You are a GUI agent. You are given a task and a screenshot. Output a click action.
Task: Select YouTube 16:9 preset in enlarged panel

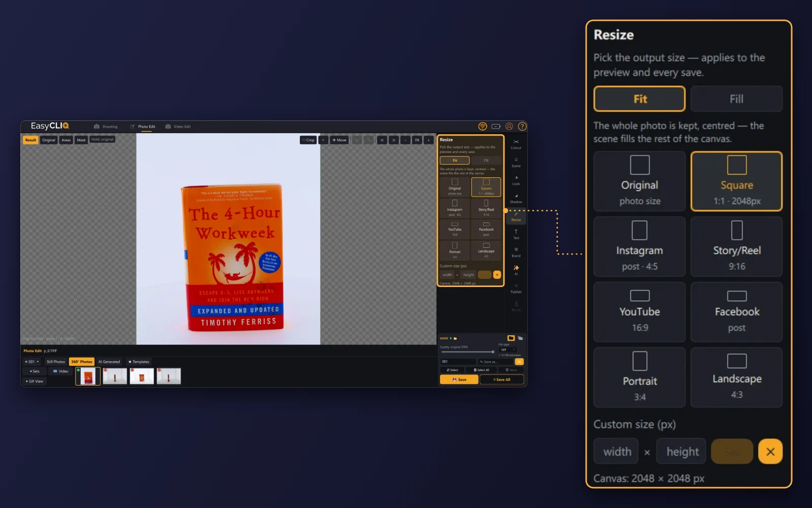pyautogui.click(x=639, y=312)
